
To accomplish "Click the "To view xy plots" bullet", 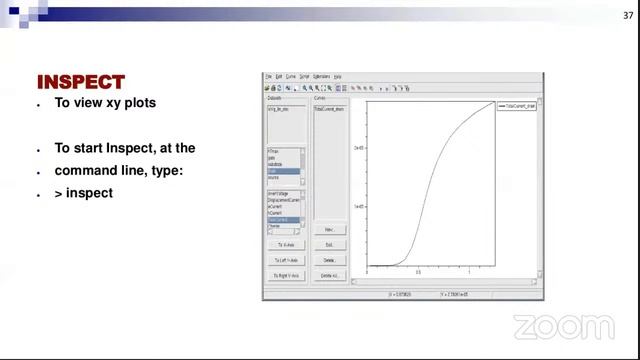I will tap(105, 103).
